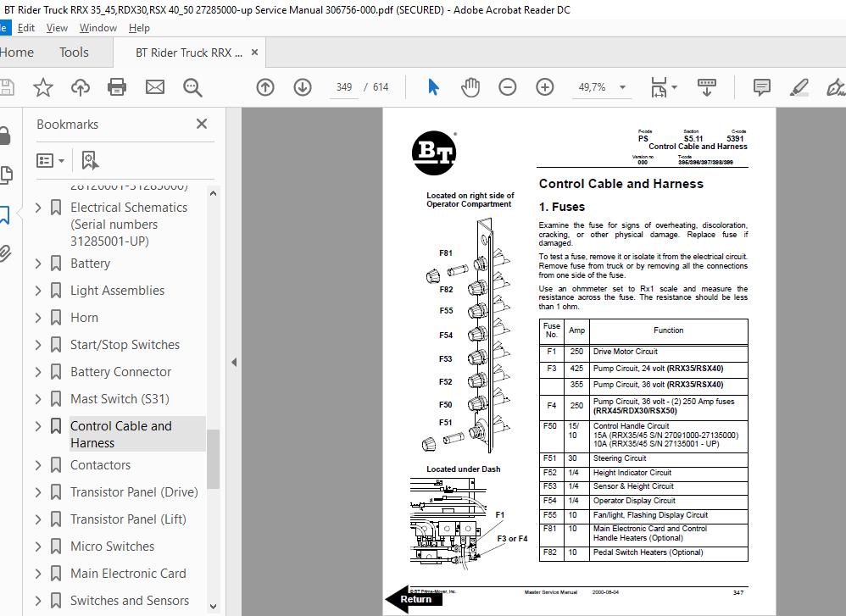Open the Window menu
Image resolution: width=846 pixels, height=616 pixels.
97,28
